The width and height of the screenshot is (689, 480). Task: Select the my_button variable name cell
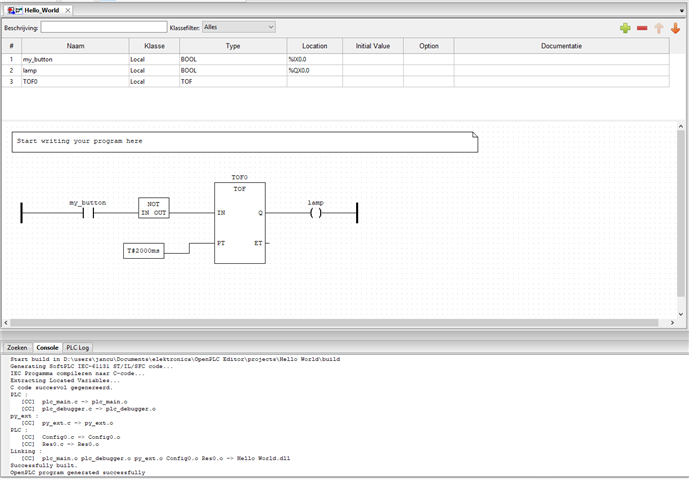(76, 59)
